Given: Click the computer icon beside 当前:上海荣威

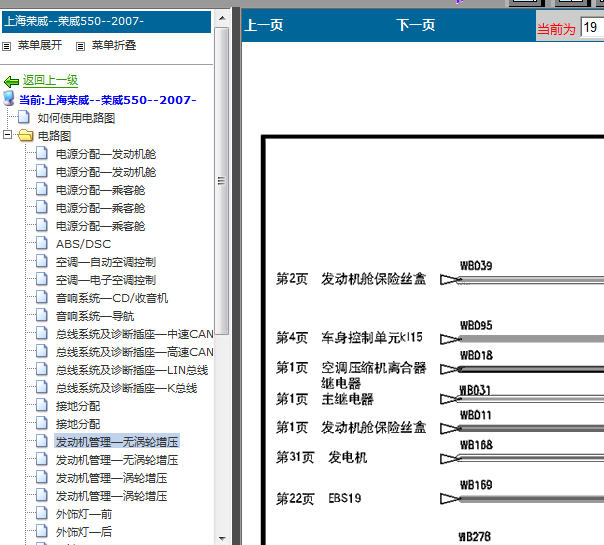Looking at the screenshot, I should point(9,99).
